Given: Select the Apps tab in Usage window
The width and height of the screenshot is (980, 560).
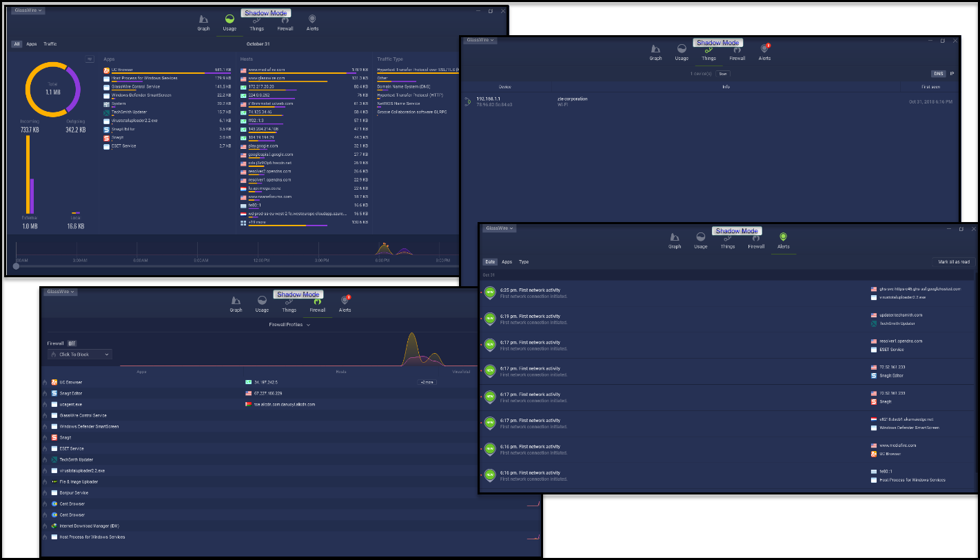Looking at the screenshot, I should point(32,44).
